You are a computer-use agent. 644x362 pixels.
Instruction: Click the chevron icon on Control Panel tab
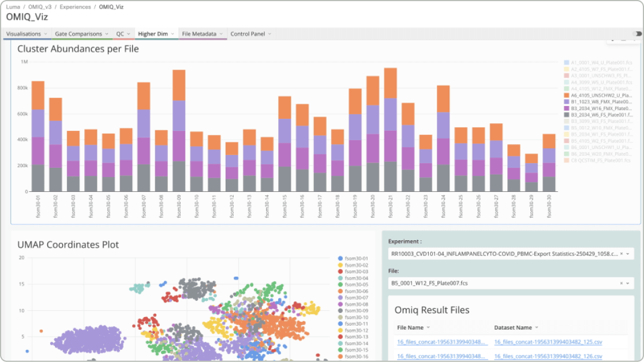coord(269,34)
